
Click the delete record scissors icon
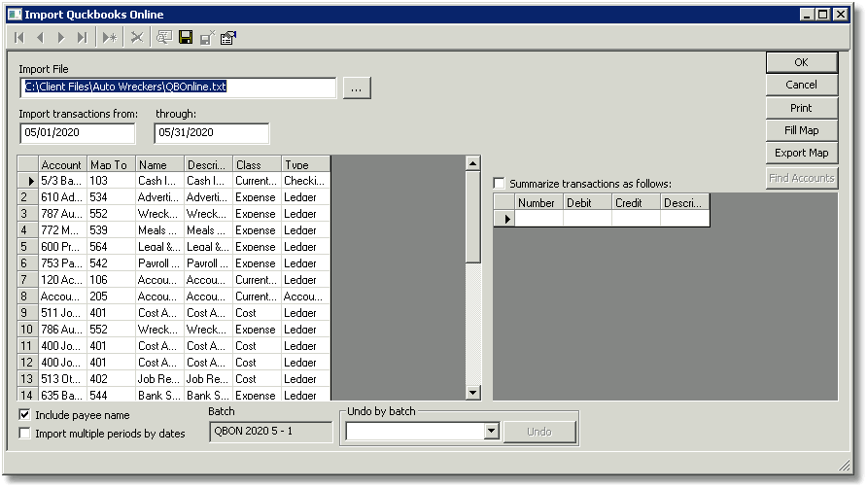pyautogui.click(x=137, y=38)
